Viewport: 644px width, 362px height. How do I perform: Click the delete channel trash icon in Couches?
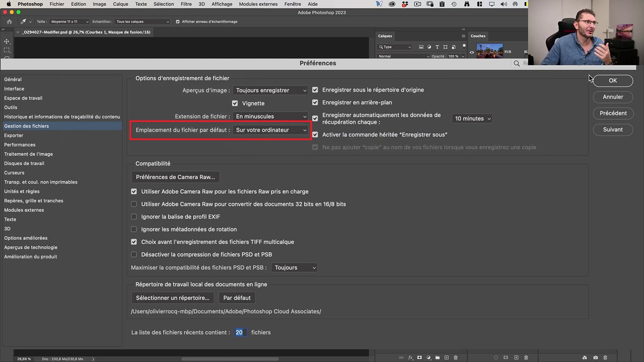click(x=526, y=357)
